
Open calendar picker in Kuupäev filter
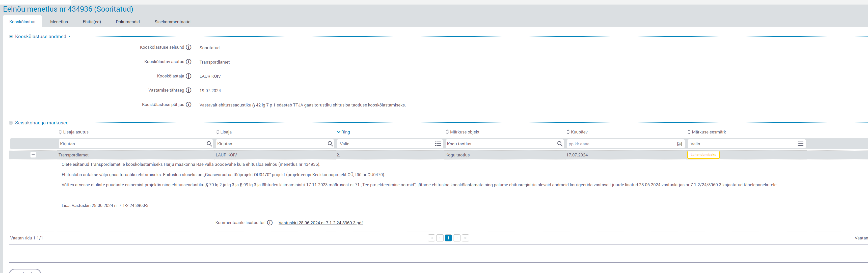(x=679, y=144)
